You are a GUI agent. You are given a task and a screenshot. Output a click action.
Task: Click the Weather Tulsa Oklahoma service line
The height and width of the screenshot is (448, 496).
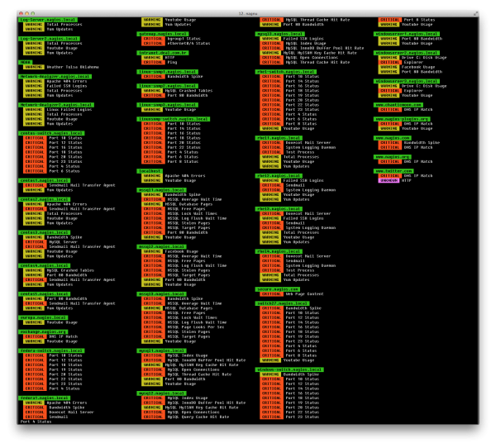(x=73, y=67)
